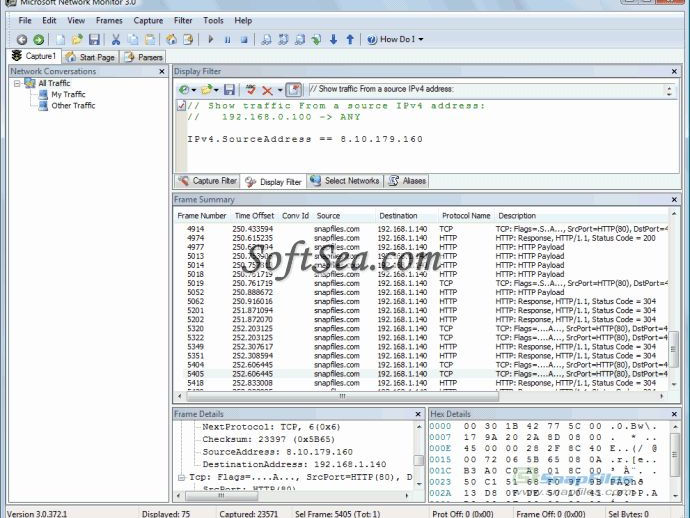Save the capture using the main toolbar floppy icon
This screenshot has width=690, height=518.
coord(94,40)
